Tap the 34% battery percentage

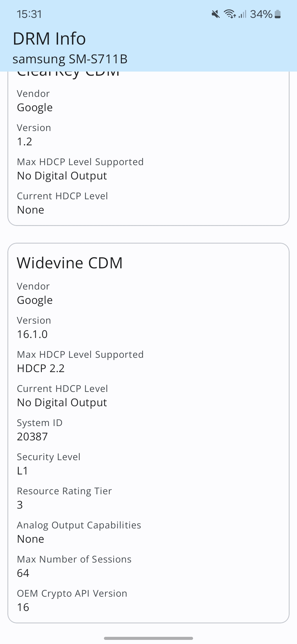tap(261, 14)
